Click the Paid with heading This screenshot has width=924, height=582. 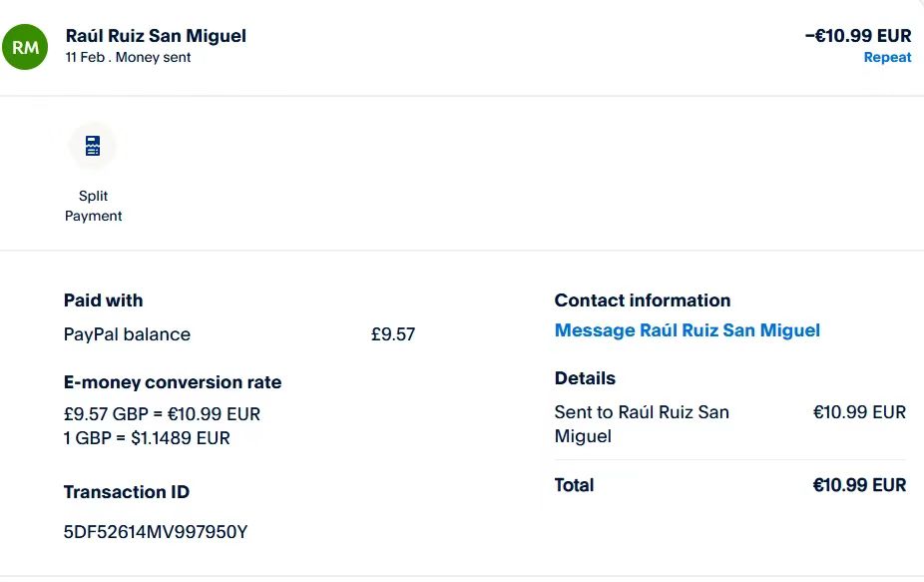click(103, 300)
